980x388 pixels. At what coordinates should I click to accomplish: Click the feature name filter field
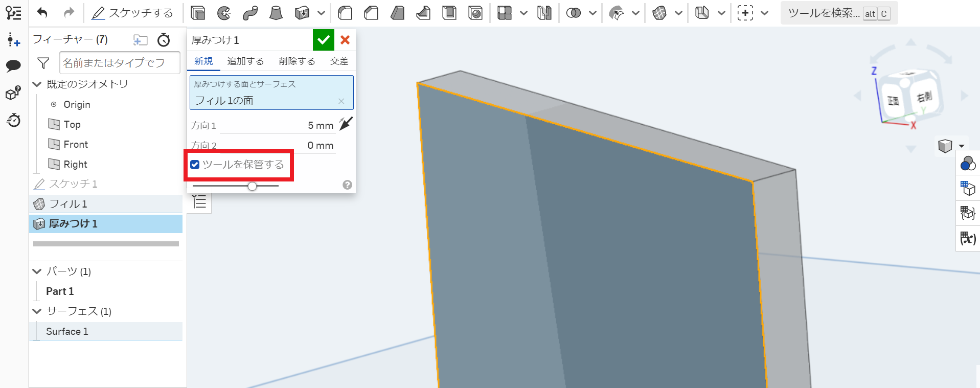pyautogui.click(x=120, y=63)
